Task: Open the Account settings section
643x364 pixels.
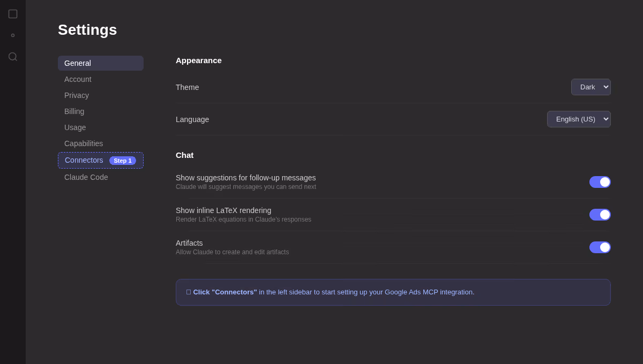Action: click(x=101, y=79)
